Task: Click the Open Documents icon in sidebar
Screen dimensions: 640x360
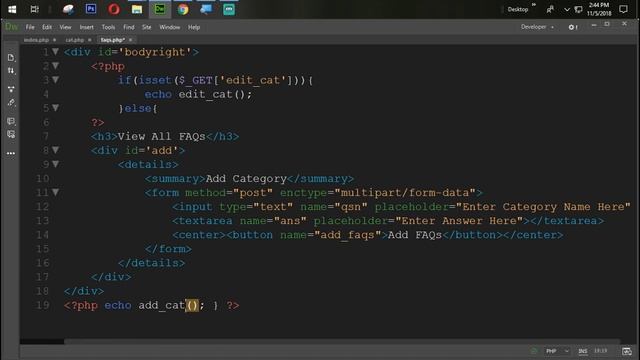Action: pyautogui.click(x=11, y=58)
